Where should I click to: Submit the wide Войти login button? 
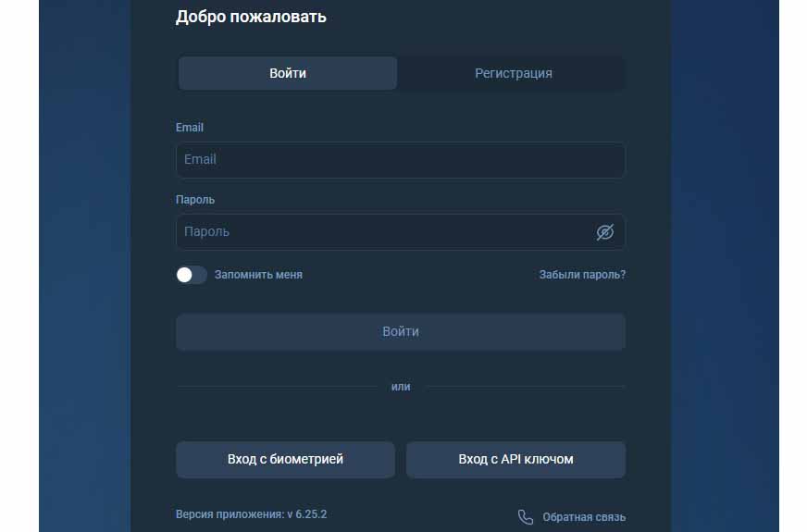[x=401, y=332]
